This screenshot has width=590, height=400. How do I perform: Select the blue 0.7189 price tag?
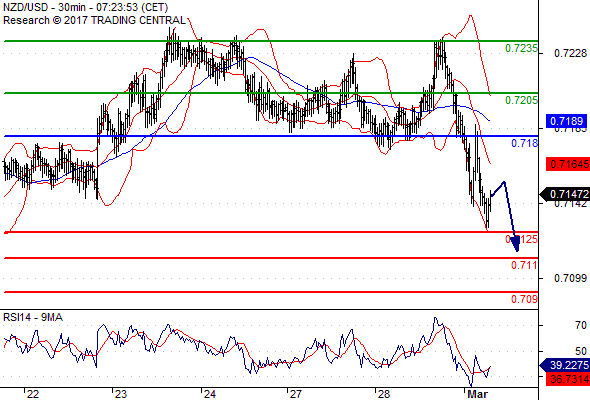566,121
